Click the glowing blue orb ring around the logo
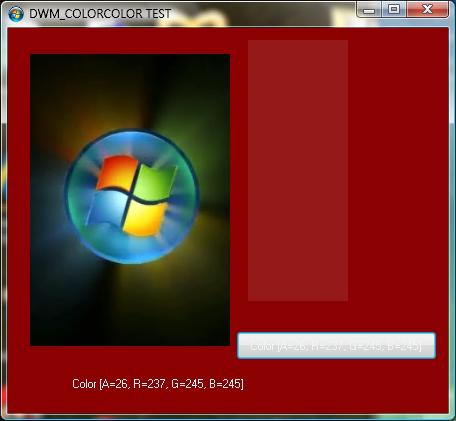 pos(132,196)
